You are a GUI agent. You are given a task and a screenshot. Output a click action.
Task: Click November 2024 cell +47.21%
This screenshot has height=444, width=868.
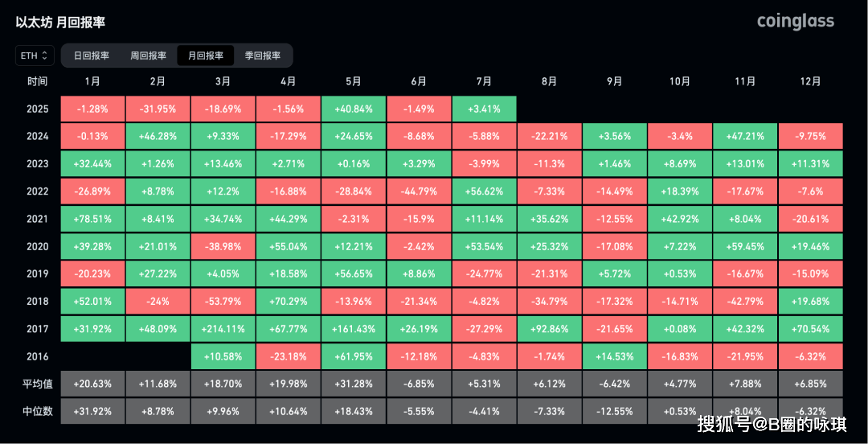(745, 137)
